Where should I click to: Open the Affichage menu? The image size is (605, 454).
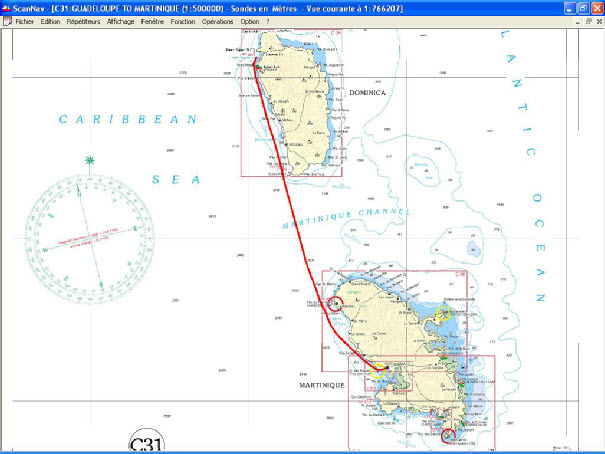[121, 21]
